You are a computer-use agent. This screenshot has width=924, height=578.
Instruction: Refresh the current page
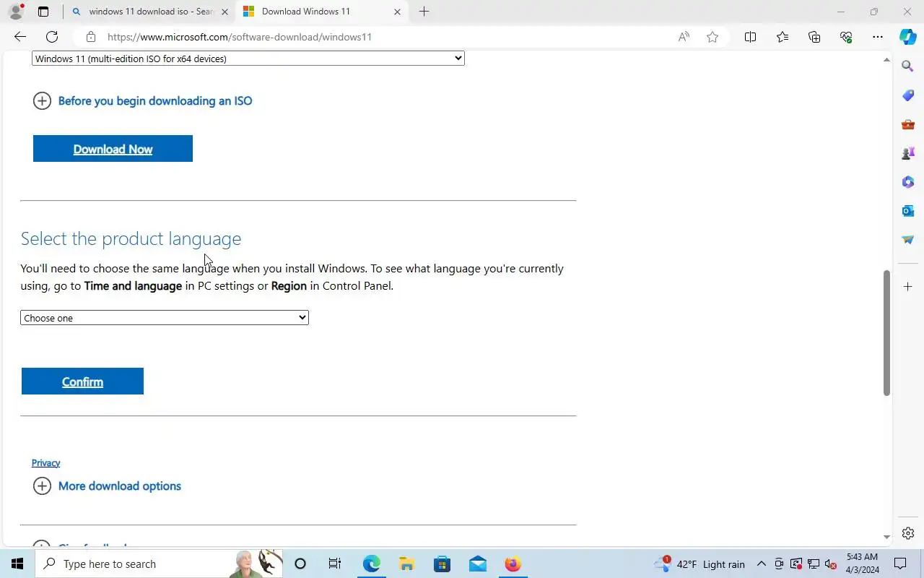52,37
